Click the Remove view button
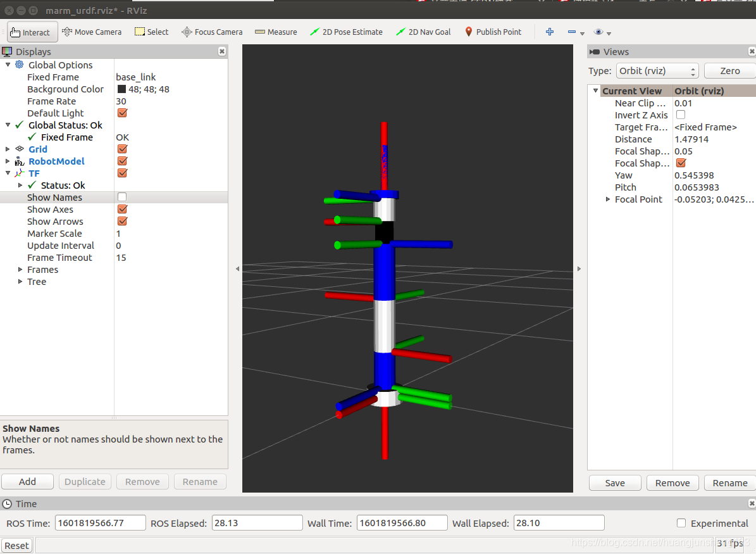Screen dimensions: 756x554 coord(672,483)
